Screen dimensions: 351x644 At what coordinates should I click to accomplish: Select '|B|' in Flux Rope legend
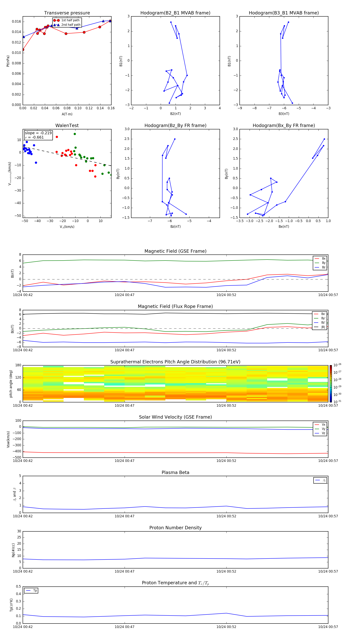[x=320, y=327]
